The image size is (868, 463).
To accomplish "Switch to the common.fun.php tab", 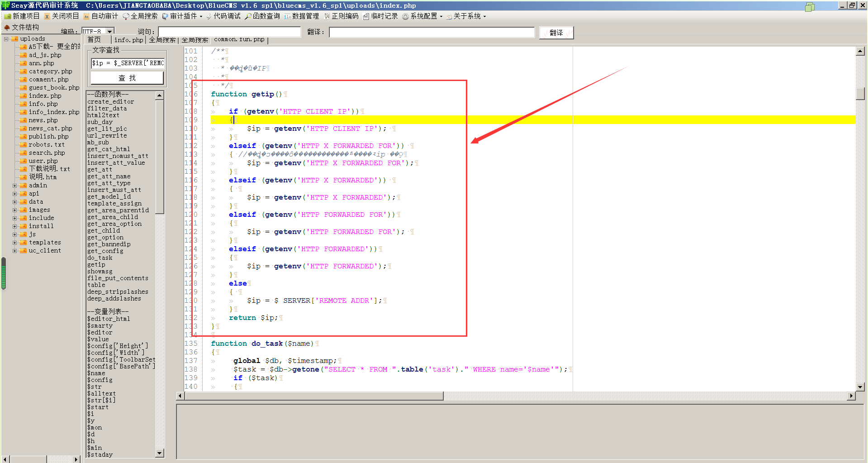I will click(239, 40).
